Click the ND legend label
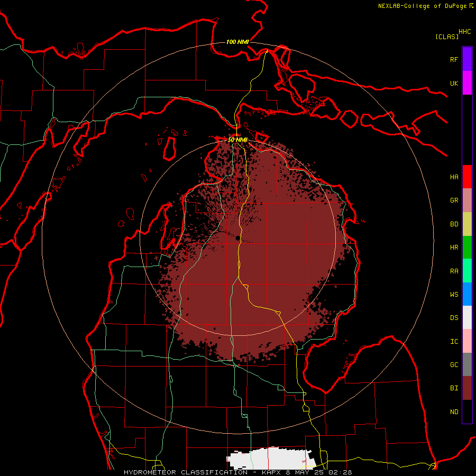 pyautogui.click(x=454, y=412)
